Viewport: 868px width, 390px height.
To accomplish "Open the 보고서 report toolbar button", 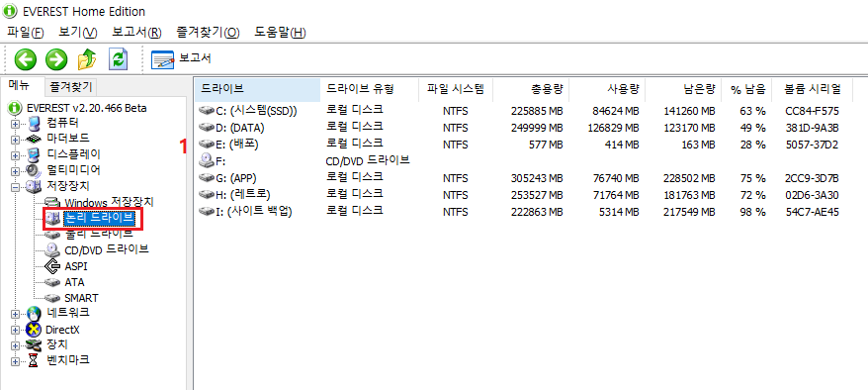I will click(x=182, y=58).
